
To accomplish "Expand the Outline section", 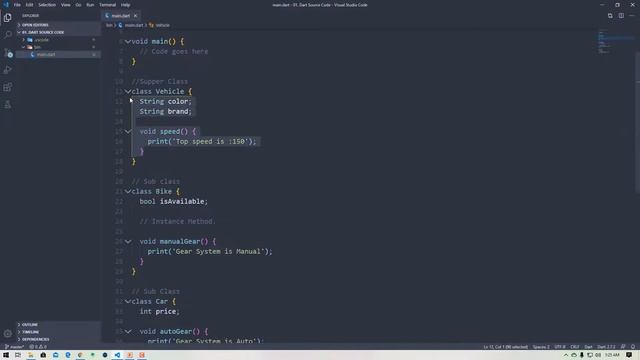I will tap(58, 324).
